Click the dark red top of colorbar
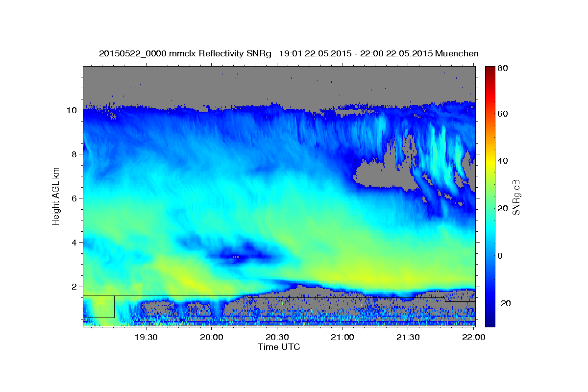588x392 pixels. click(x=490, y=71)
